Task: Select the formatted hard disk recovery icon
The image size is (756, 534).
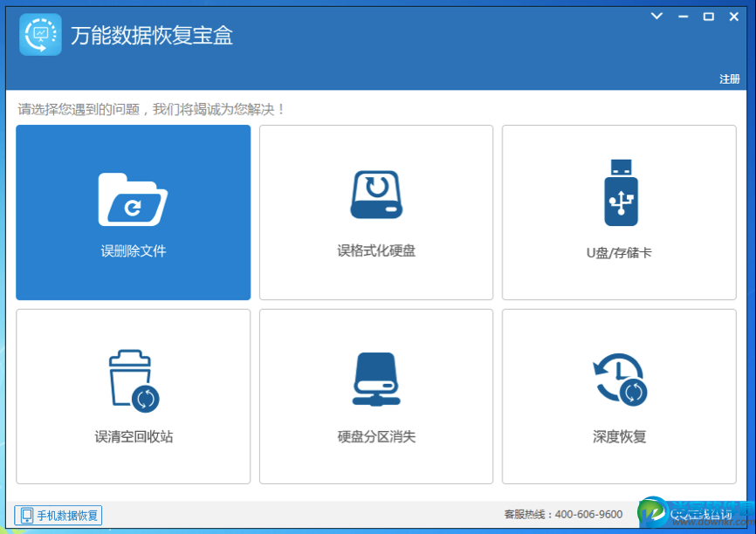Action: 376,195
